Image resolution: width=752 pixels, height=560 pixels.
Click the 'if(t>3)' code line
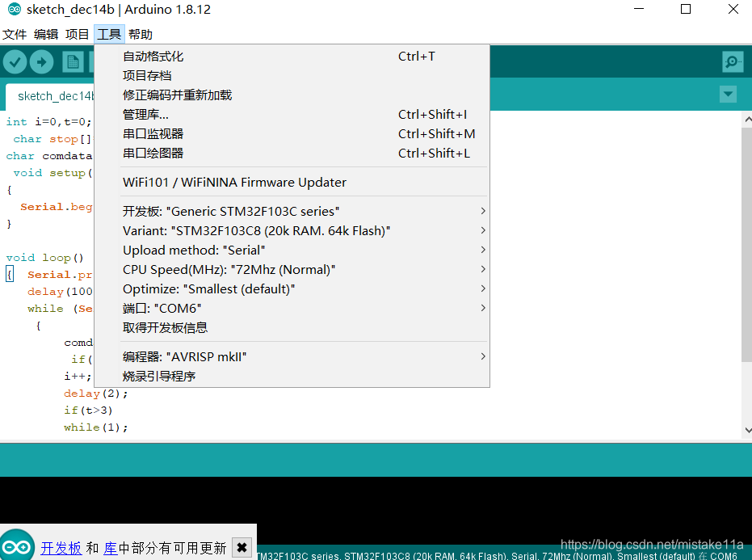click(x=88, y=411)
